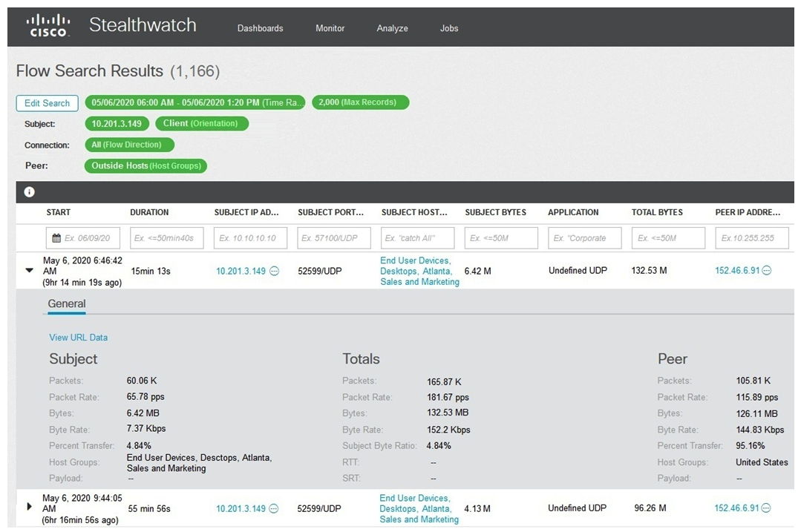Click the 55 min 56s duration cell

coord(149,508)
